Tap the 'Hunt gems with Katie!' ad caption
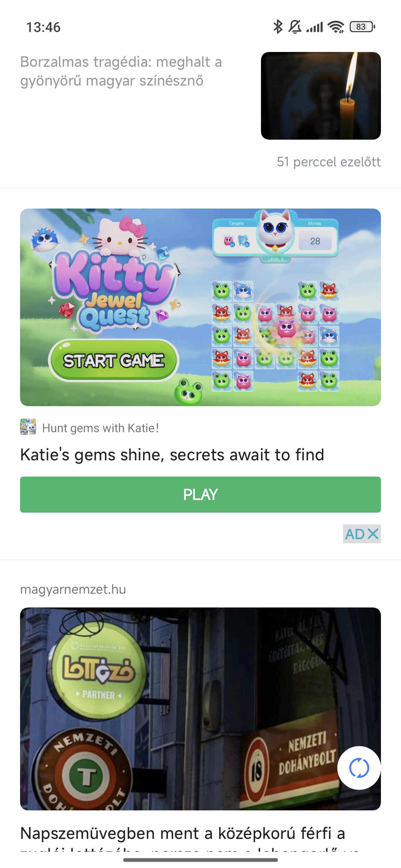The height and width of the screenshot is (868, 401). [101, 428]
